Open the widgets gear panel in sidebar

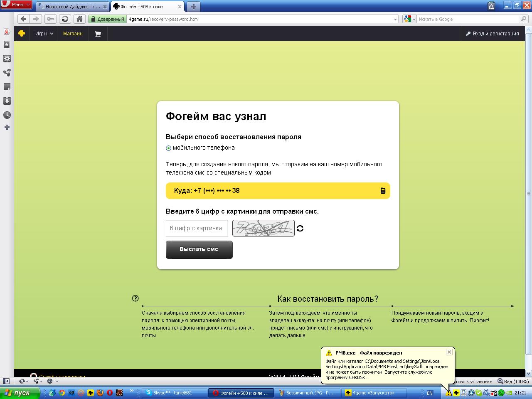tap(7, 59)
